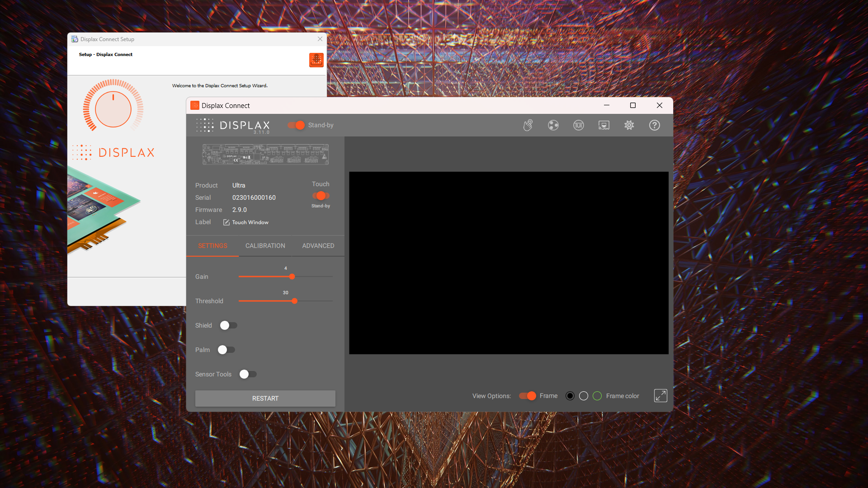The image size is (868, 488).
Task: Close the Displax Connect Setup window
Action: [320, 39]
